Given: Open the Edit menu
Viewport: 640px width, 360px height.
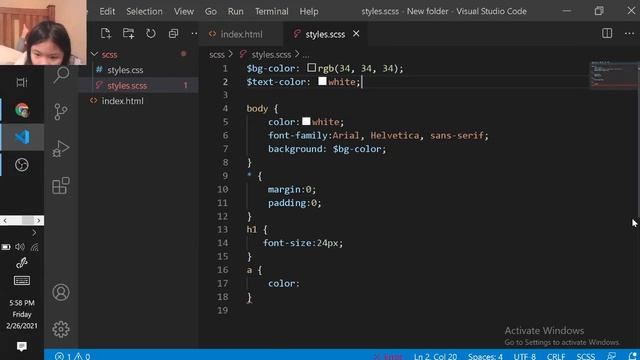Looking at the screenshot, I should (107, 11).
